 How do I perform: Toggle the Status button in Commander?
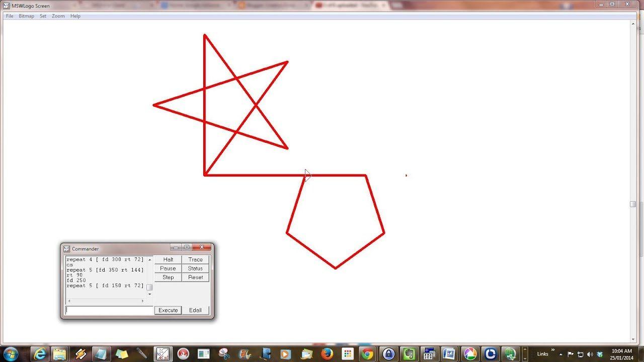point(195,268)
